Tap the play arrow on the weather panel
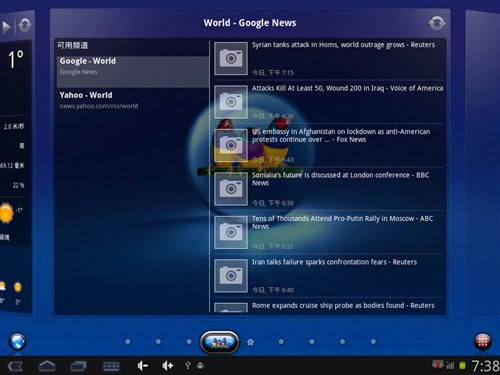 pyautogui.click(x=6, y=27)
